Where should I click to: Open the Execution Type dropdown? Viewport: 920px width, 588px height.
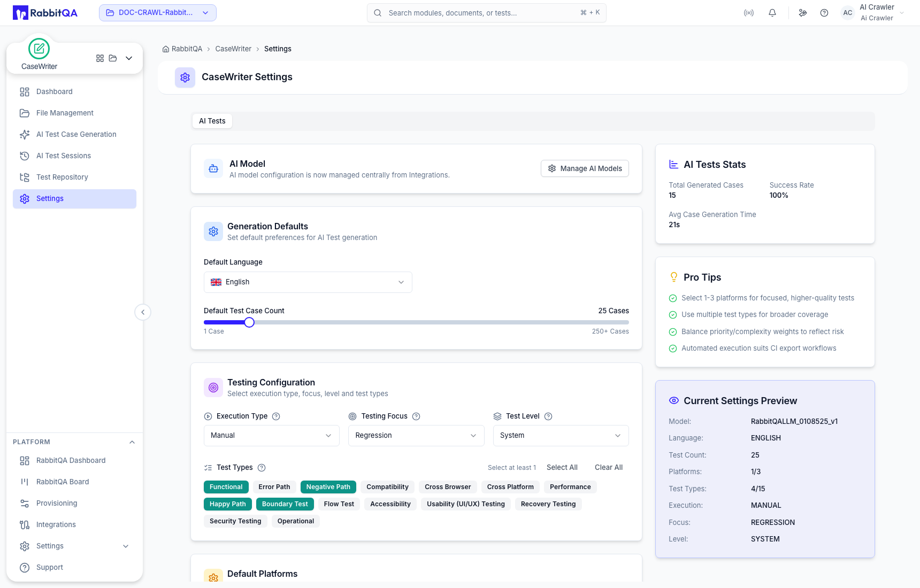(x=272, y=436)
